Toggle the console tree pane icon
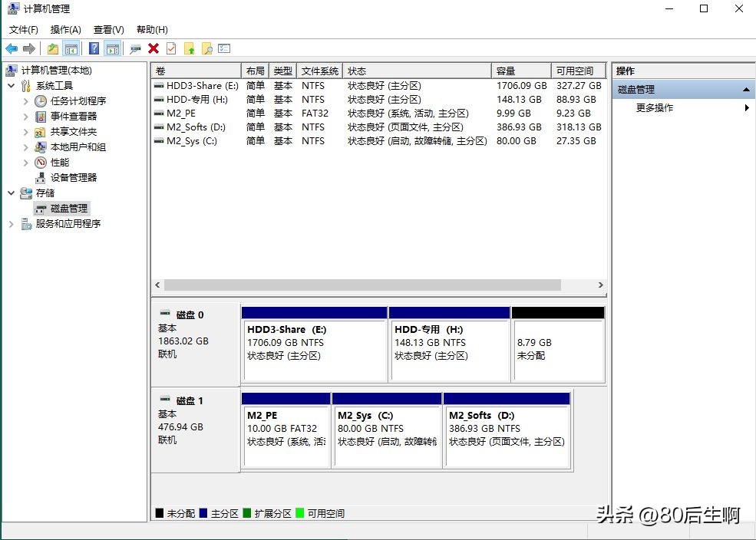The width and height of the screenshot is (756, 540). pos(70,48)
